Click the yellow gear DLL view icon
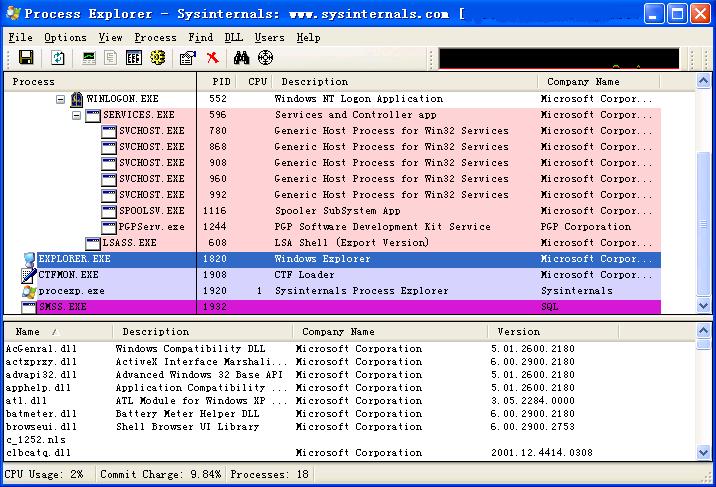The width and height of the screenshot is (716, 487). pos(157,58)
